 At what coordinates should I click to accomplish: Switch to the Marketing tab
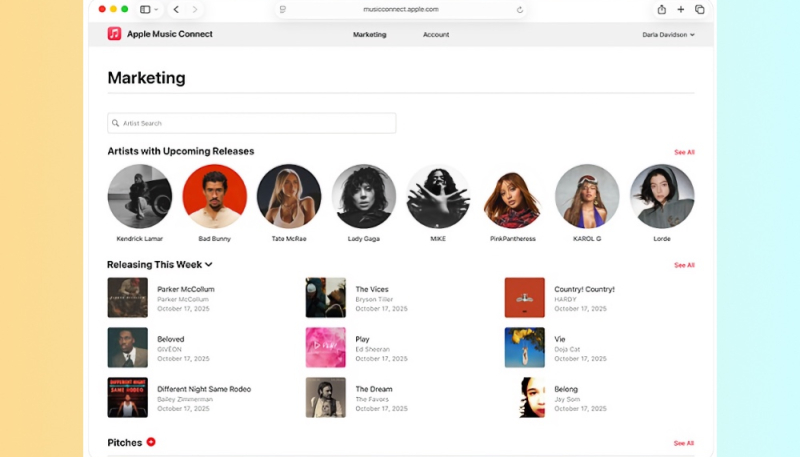369,35
